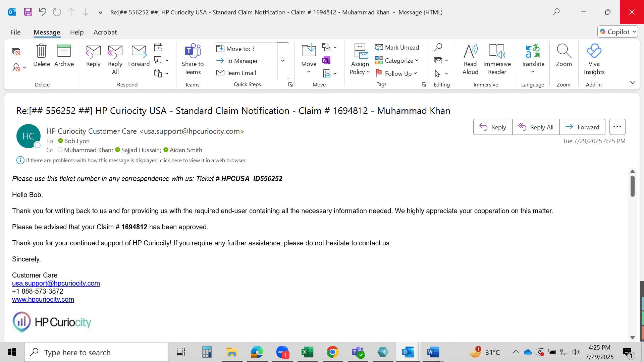The width and height of the screenshot is (644, 362).
Task: Choose Move to: ? quick step
Action: 246,49
